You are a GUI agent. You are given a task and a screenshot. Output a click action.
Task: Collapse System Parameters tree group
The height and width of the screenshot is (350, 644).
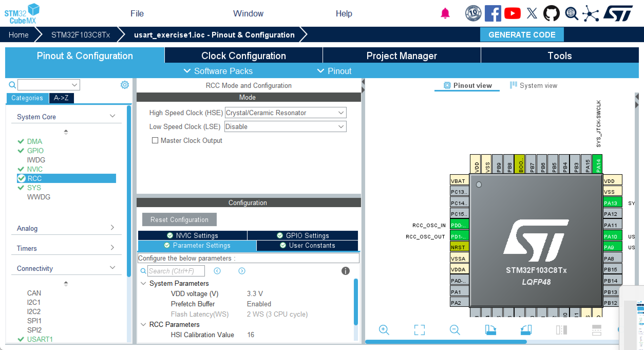click(144, 283)
